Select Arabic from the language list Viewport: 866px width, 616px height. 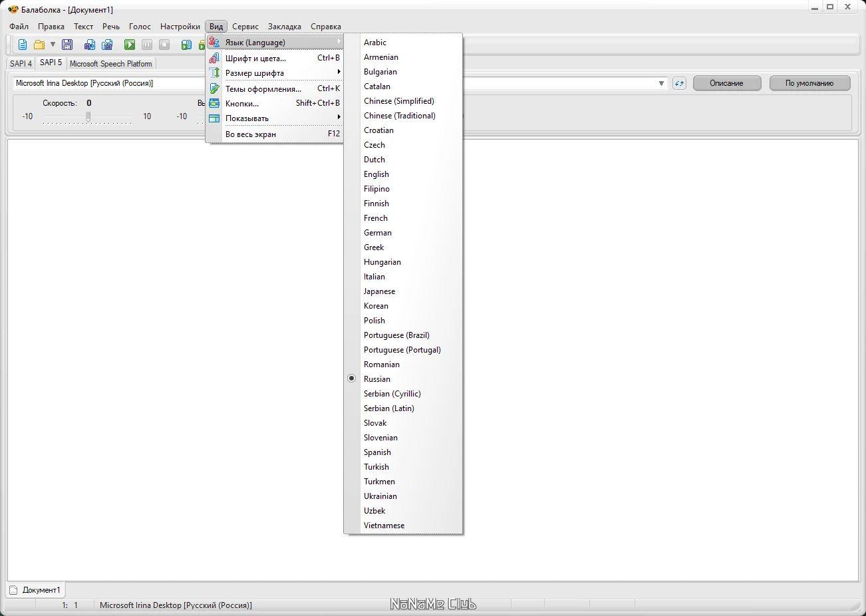click(403, 43)
